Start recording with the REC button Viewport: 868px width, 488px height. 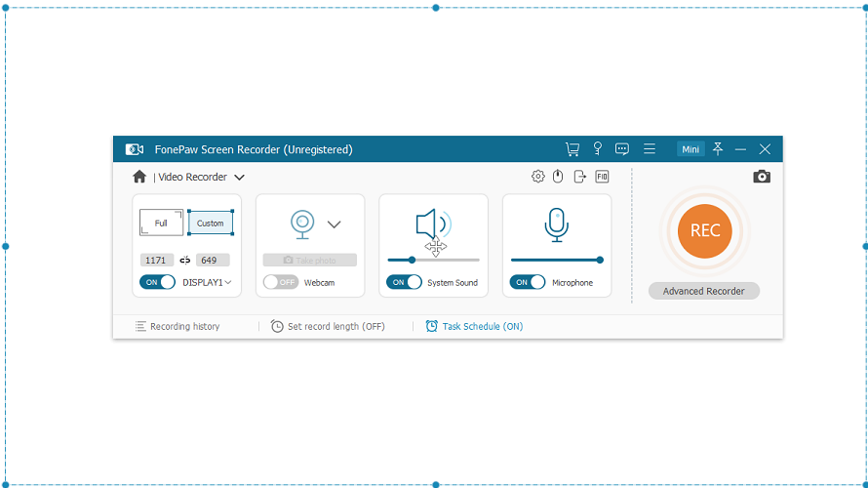[705, 231]
